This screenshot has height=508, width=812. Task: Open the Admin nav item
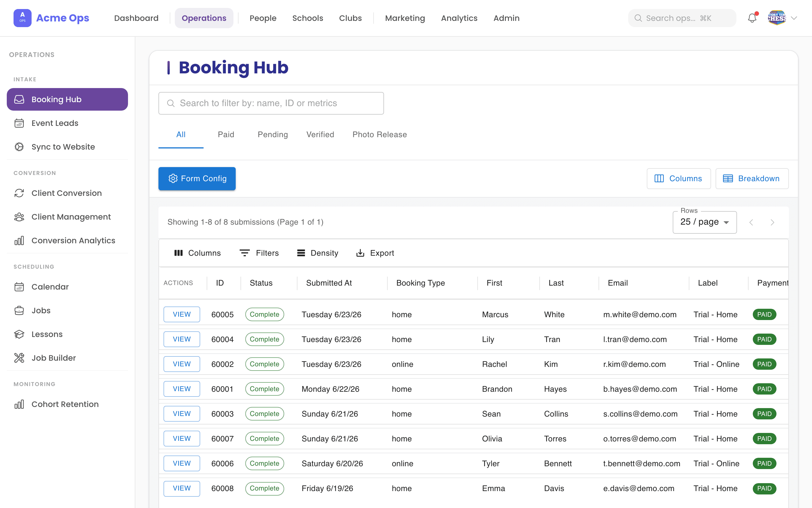pos(506,18)
